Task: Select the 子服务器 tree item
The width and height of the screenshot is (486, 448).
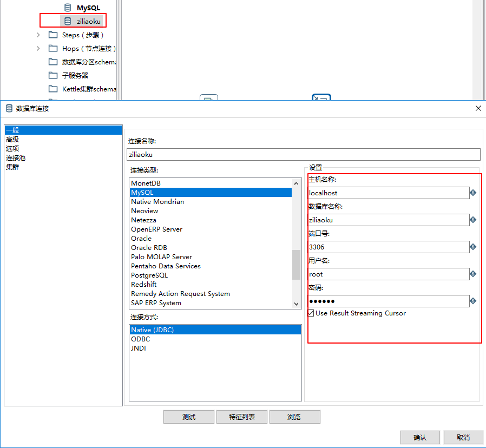Action: tap(75, 75)
